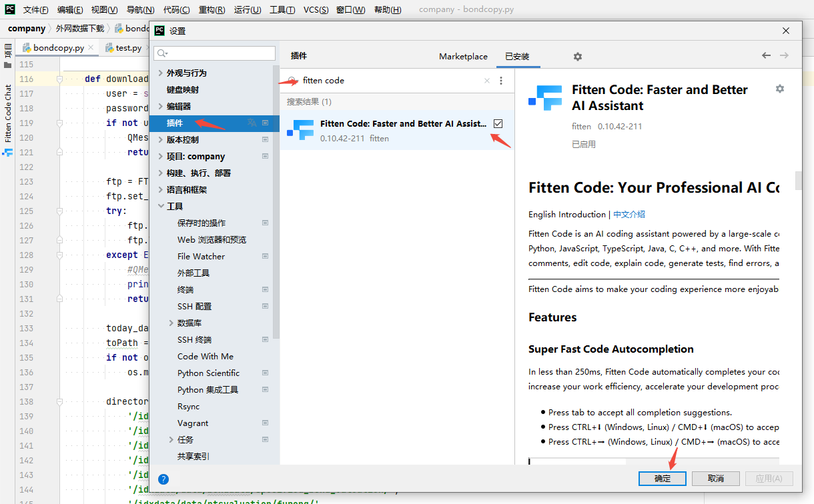This screenshot has height=504, width=814.
Task: Switch to the Marketplace tab
Action: (463, 57)
